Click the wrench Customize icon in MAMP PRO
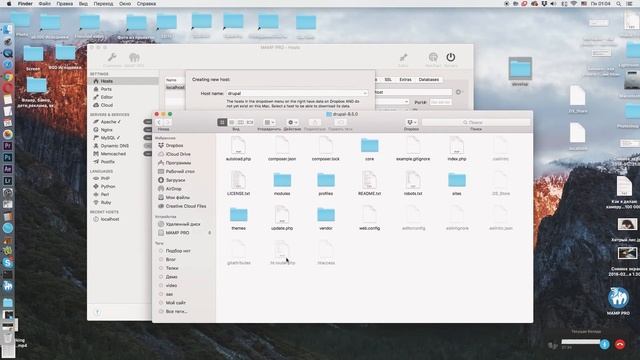 click(x=112, y=58)
